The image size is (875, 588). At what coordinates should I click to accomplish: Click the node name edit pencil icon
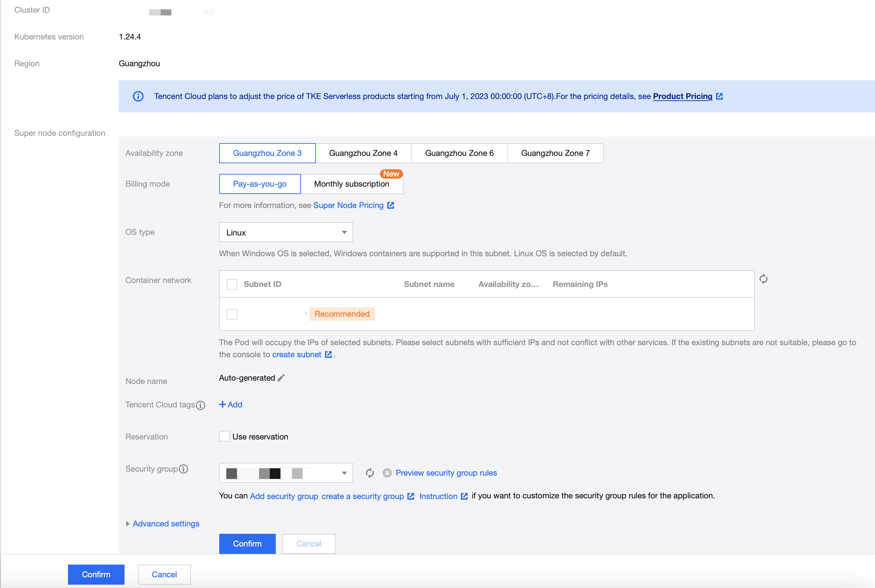pos(281,378)
